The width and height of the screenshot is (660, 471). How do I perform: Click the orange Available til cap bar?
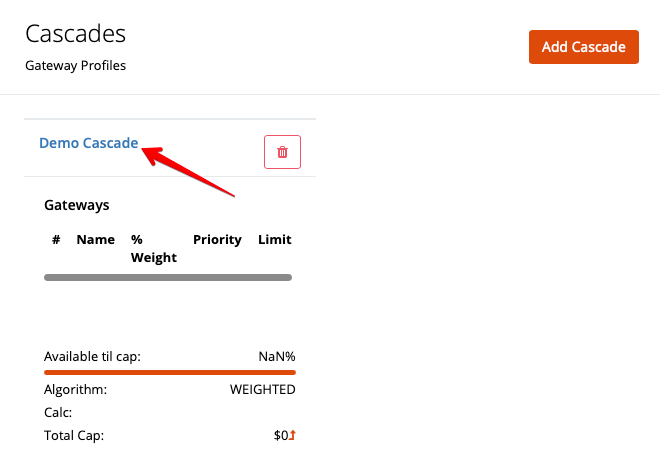(170, 372)
